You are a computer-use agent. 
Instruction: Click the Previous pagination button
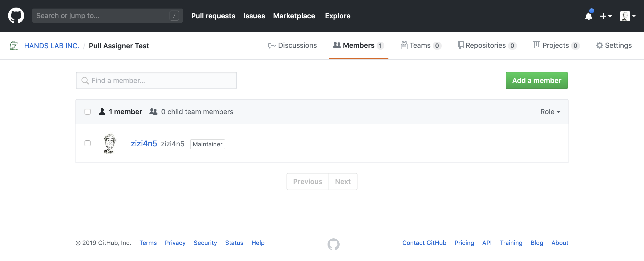point(308,182)
